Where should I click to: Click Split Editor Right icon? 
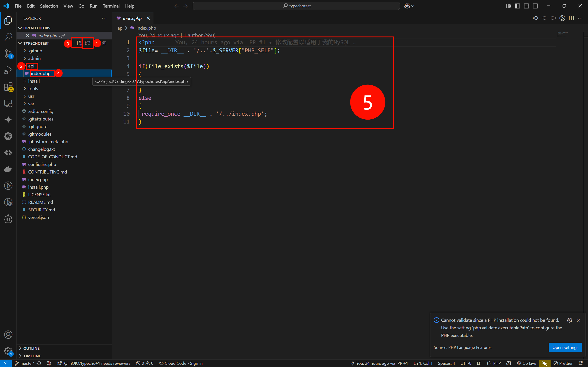coord(571,18)
